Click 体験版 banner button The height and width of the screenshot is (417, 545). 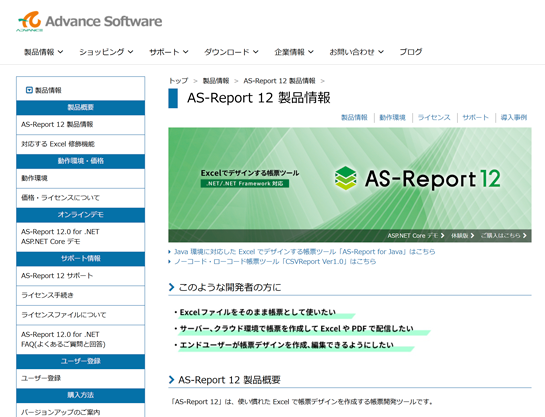pyautogui.click(x=463, y=236)
